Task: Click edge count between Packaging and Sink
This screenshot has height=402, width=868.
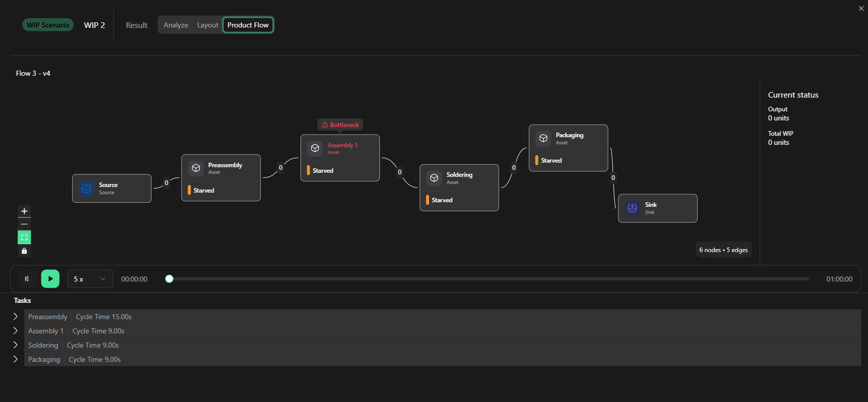Action: click(613, 178)
